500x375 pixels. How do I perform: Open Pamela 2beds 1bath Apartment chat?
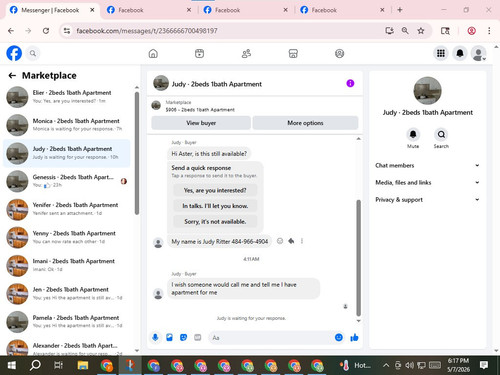point(67,322)
